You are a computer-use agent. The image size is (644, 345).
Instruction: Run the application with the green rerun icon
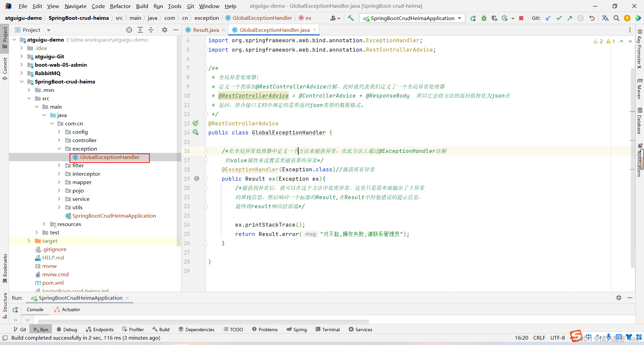pos(473,18)
